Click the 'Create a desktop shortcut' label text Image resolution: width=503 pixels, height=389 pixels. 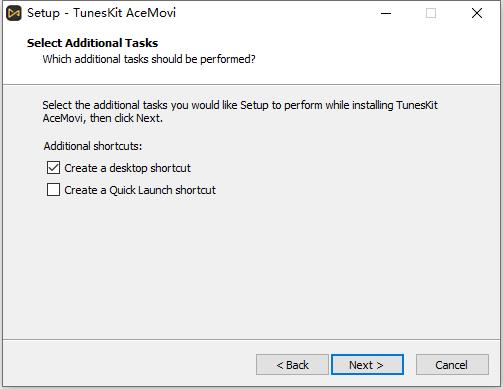click(127, 168)
